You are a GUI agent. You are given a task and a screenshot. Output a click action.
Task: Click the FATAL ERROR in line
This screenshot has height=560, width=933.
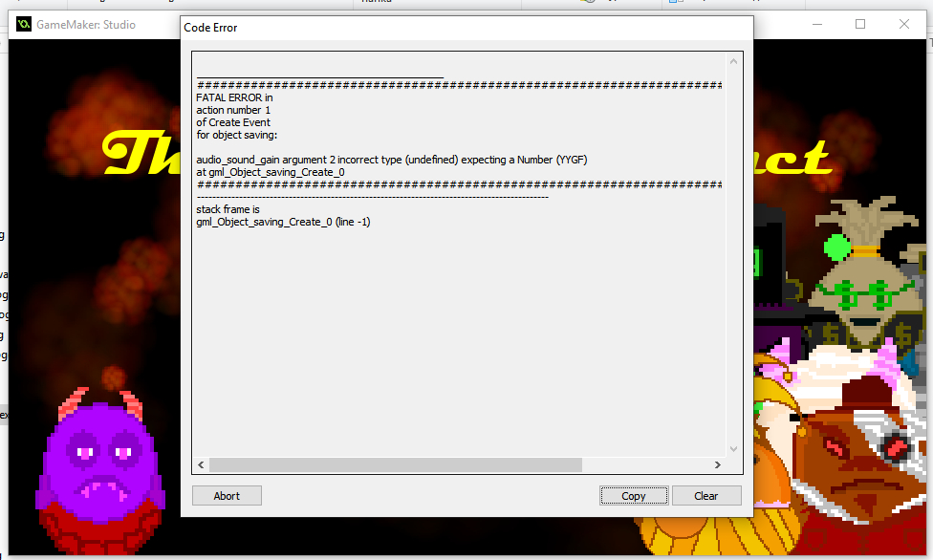click(234, 97)
